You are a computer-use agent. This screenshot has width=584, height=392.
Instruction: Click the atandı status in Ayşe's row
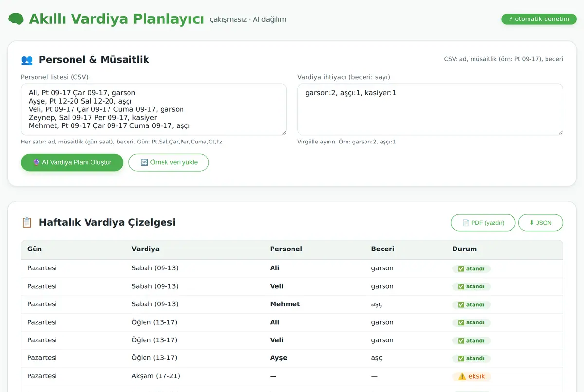pyautogui.click(x=471, y=358)
